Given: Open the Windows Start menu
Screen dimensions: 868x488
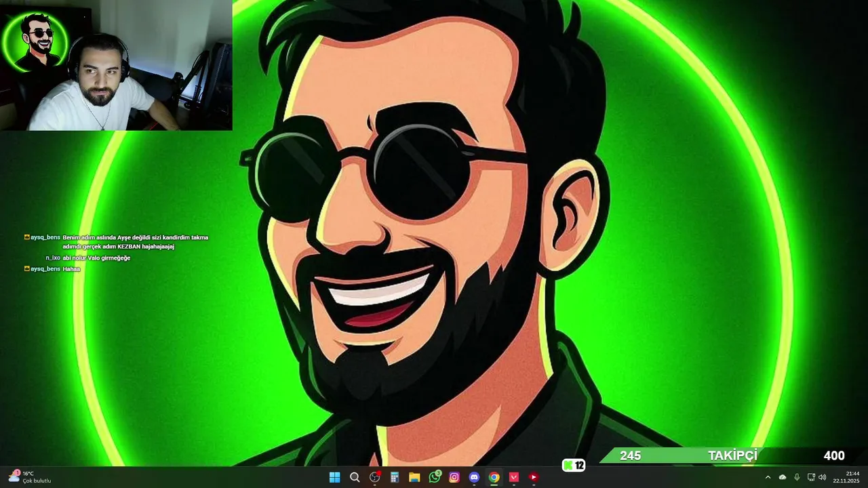Looking at the screenshot, I should click(334, 477).
